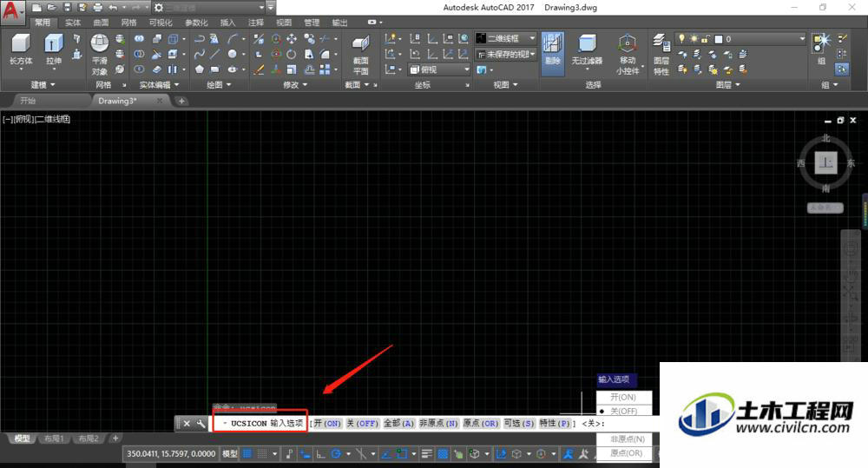The height and width of the screenshot is (468, 868).
Task: Click the Open folder icon in quick access toolbar
Action: 52,7
